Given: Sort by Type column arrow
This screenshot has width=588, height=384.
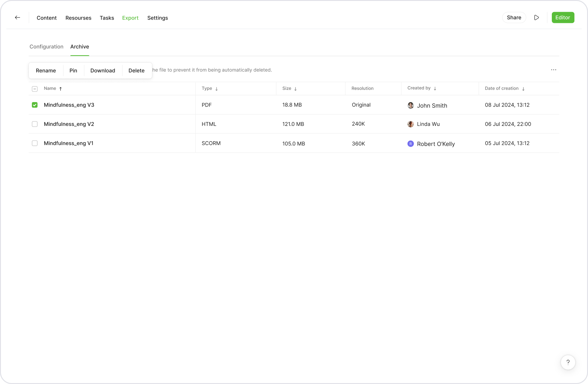Looking at the screenshot, I should pyautogui.click(x=217, y=89).
